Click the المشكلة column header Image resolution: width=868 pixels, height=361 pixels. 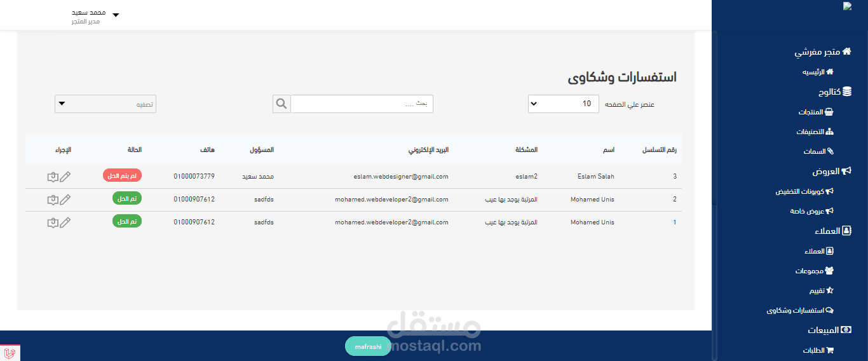coord(526,150)
